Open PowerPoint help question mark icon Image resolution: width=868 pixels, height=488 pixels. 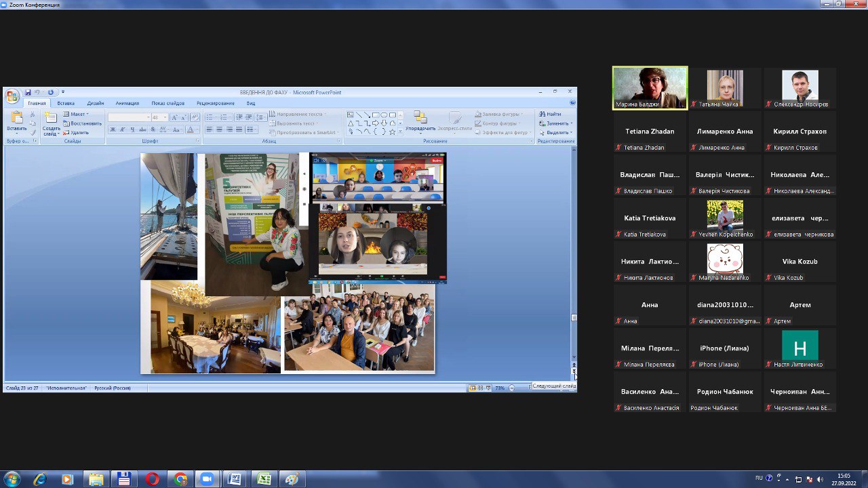572,103
